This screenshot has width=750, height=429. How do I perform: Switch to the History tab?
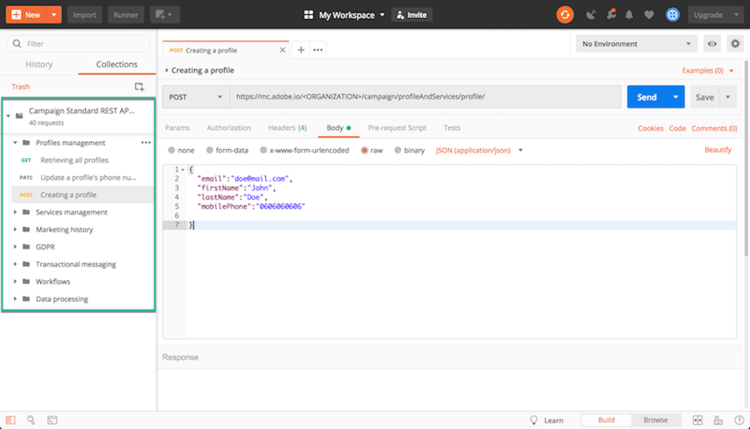39,64
